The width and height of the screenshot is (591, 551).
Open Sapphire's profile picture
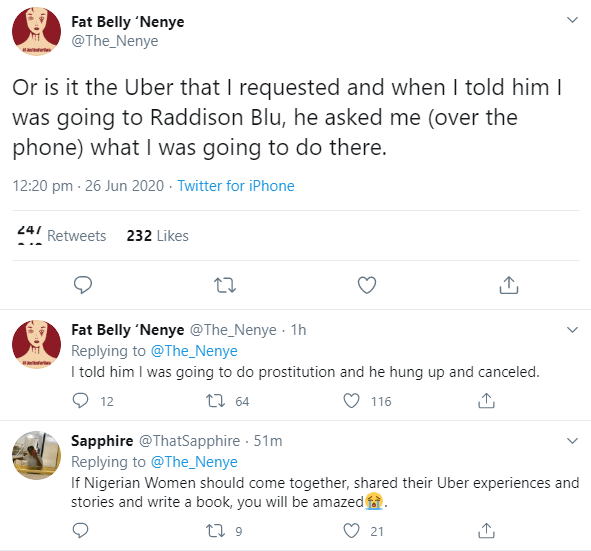(37, 455)
